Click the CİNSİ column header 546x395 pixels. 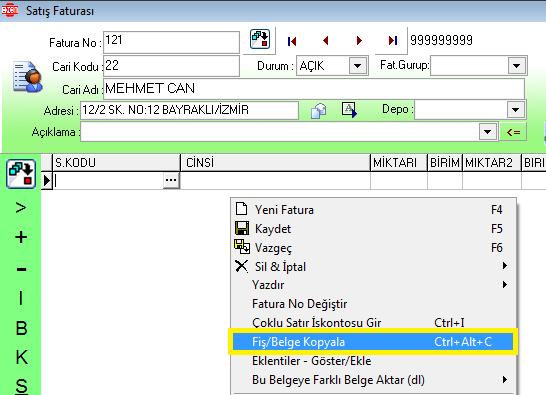(x=275, y=163)
